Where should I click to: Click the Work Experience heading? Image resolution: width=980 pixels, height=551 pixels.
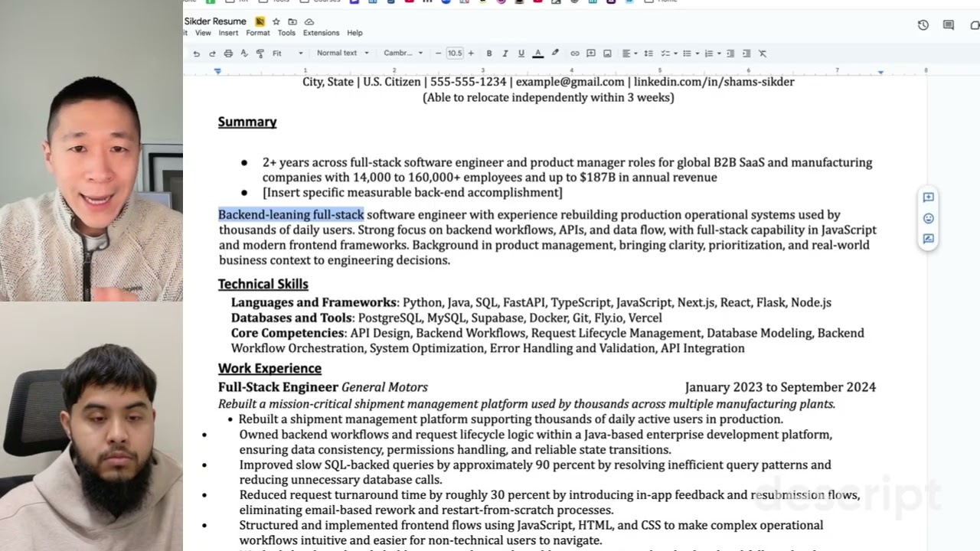(269, 368)
